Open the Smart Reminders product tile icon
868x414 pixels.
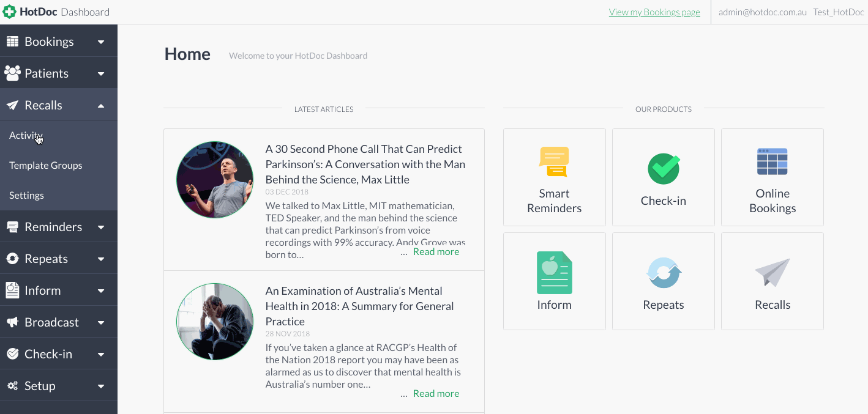click(554, 162)
